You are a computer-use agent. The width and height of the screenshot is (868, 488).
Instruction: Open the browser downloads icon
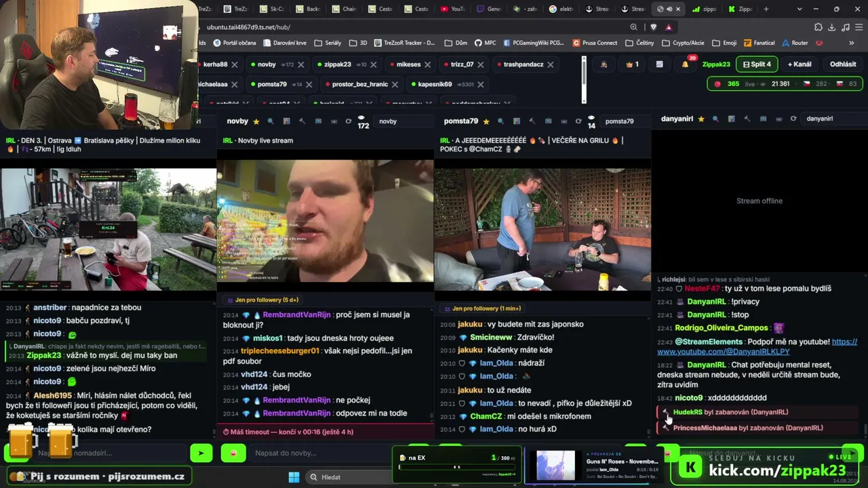(x=832, y=27)
